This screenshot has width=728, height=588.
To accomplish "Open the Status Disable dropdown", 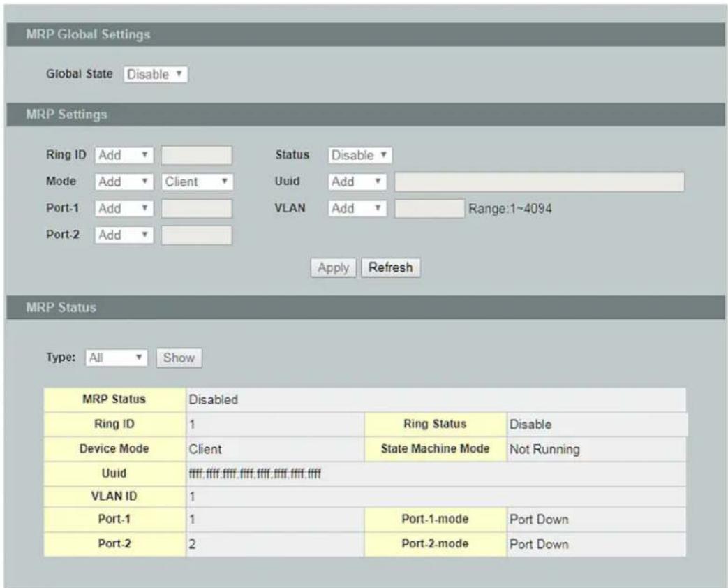I will pyautogui.click(x=360, y=155).
